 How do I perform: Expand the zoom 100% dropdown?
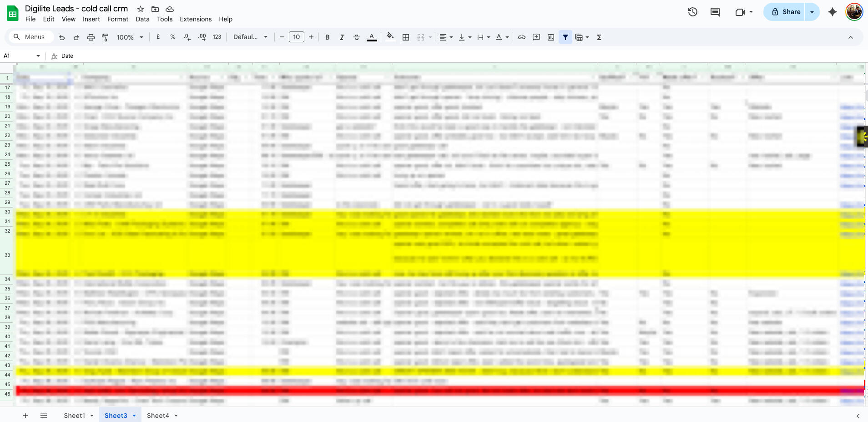tap(130, 37)
